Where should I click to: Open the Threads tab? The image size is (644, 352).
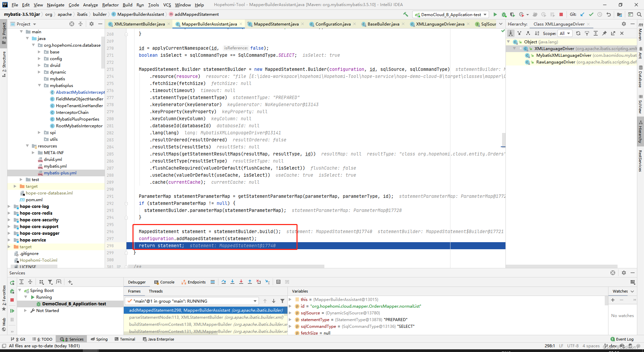(156, 291)
